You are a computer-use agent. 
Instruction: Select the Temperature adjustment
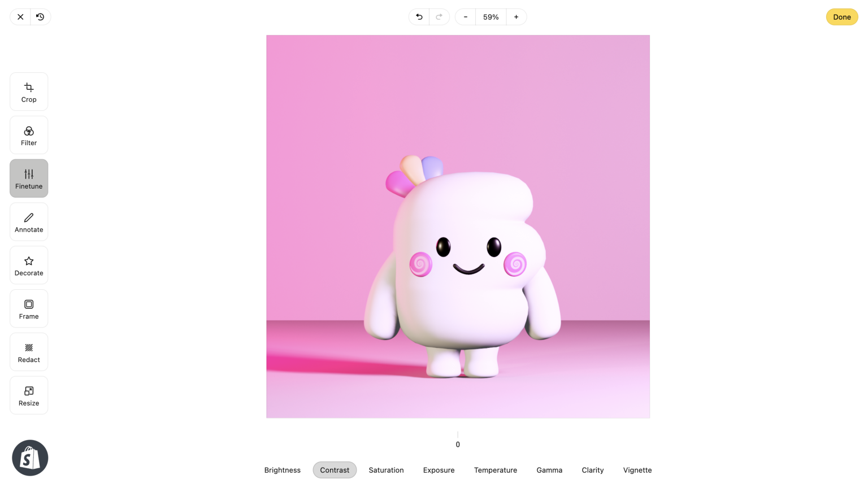[496, 470]
